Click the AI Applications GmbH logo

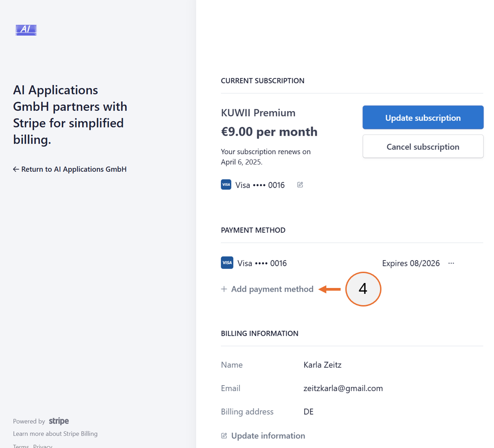pos(25,30)
